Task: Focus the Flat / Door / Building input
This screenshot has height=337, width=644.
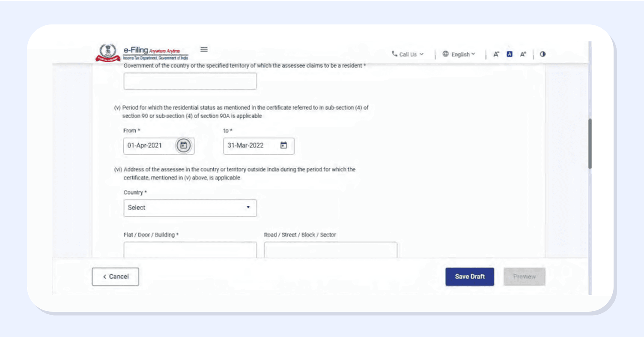Action: tap(190, 250)
